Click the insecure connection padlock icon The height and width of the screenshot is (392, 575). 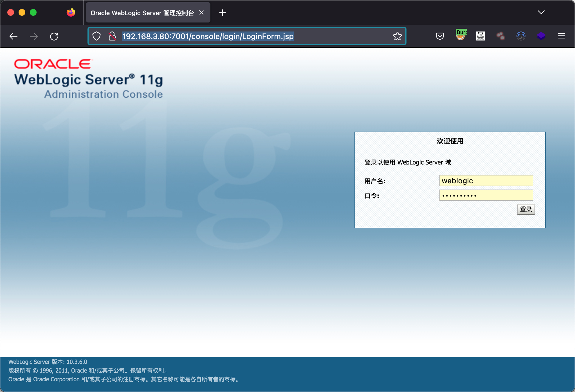[112, 36]
